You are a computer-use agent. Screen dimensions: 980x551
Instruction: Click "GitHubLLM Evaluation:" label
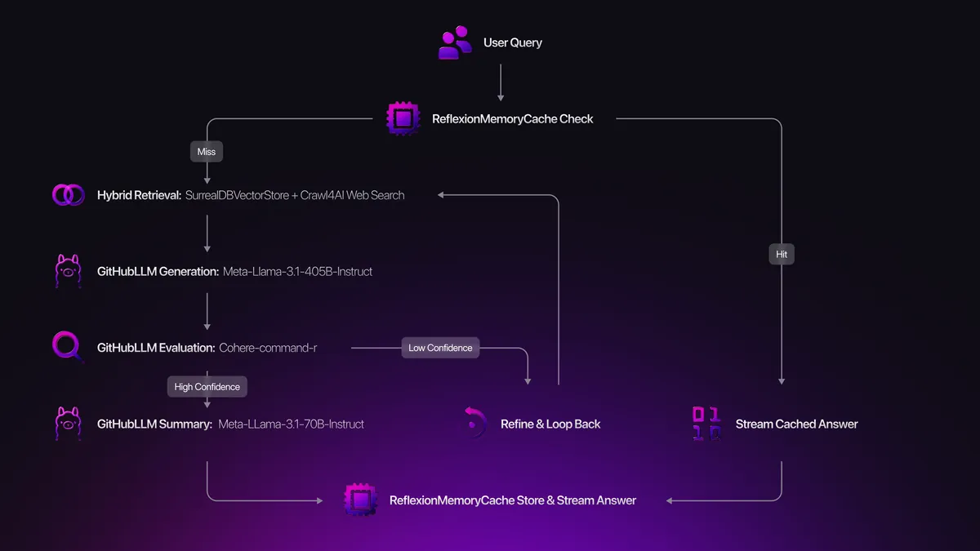click(x=156, y=348)
